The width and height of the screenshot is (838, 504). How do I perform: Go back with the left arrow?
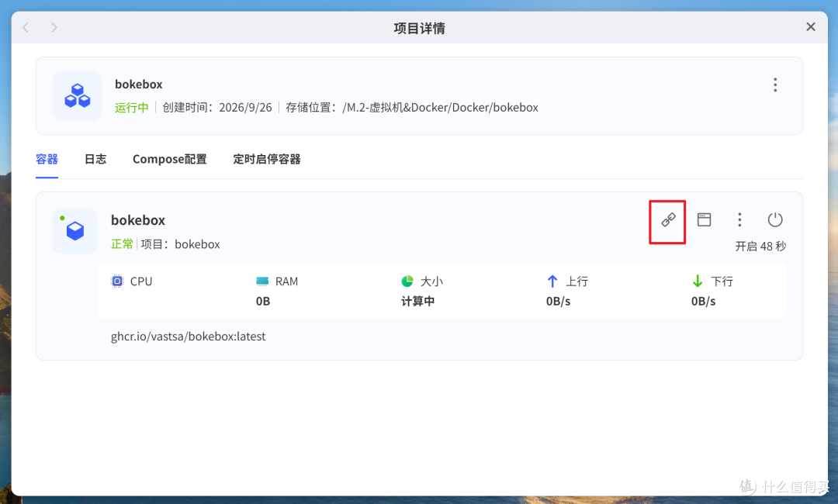click(26, 27)
